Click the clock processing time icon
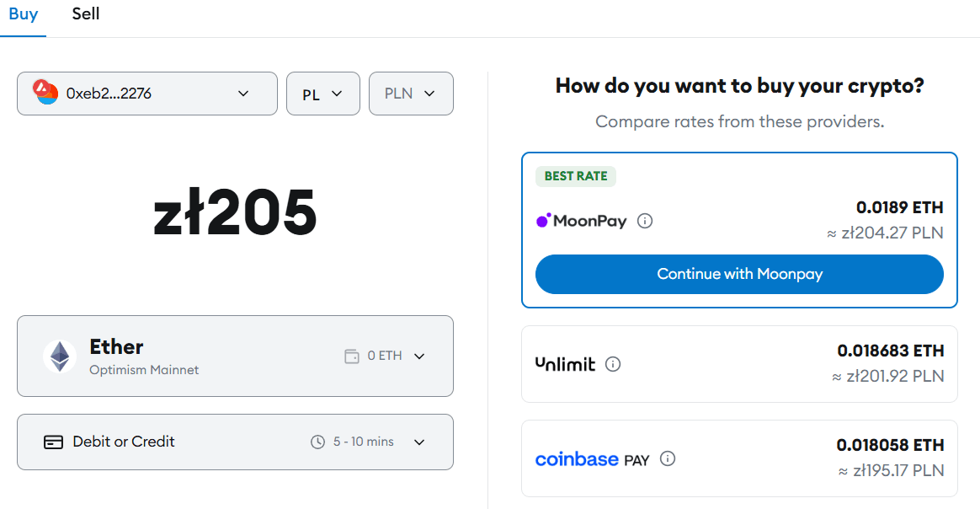The image size is (980, 509). point(317,442)
